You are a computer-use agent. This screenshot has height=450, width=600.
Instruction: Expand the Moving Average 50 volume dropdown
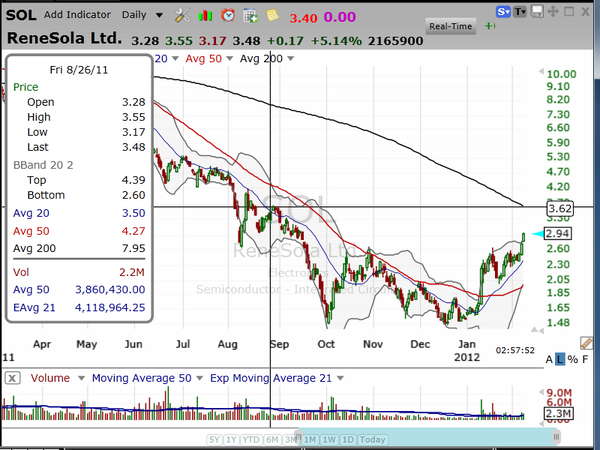click(x=199, y=378)
